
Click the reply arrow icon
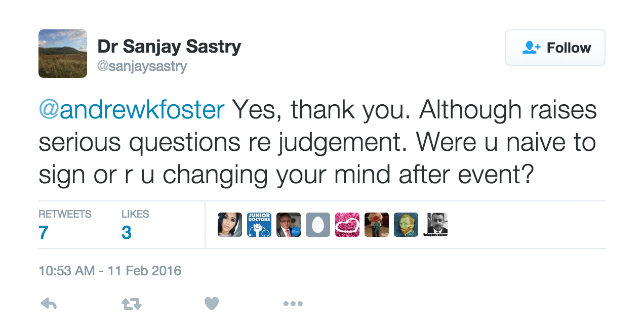click(x=49, y=304)
